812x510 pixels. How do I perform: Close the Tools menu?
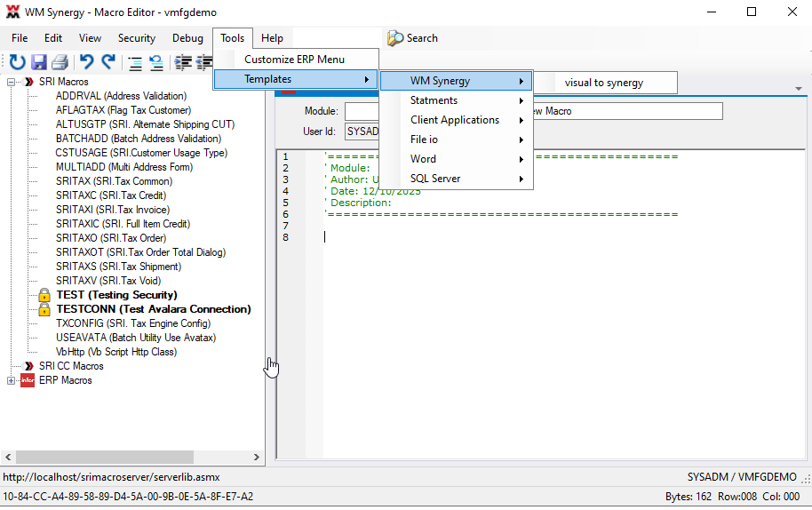(233, 38)
